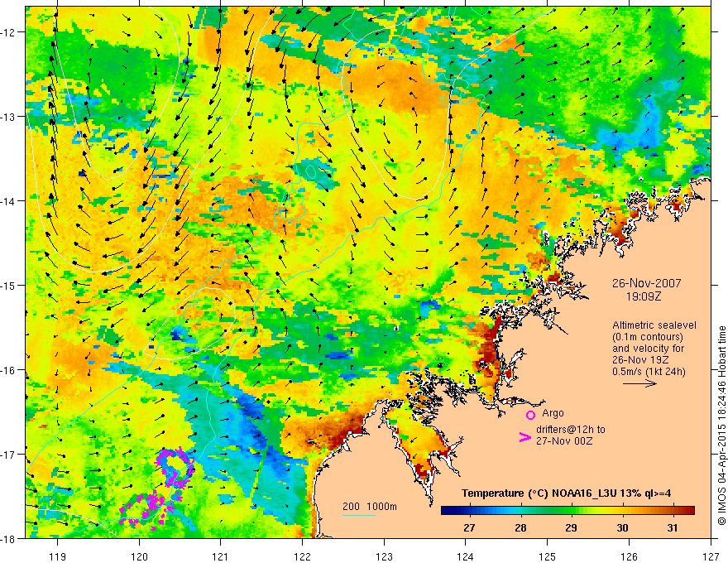Screen dimensions: 728x563
Task: Click the -15 latitude axis label
Action: click(x=10, y=285)
